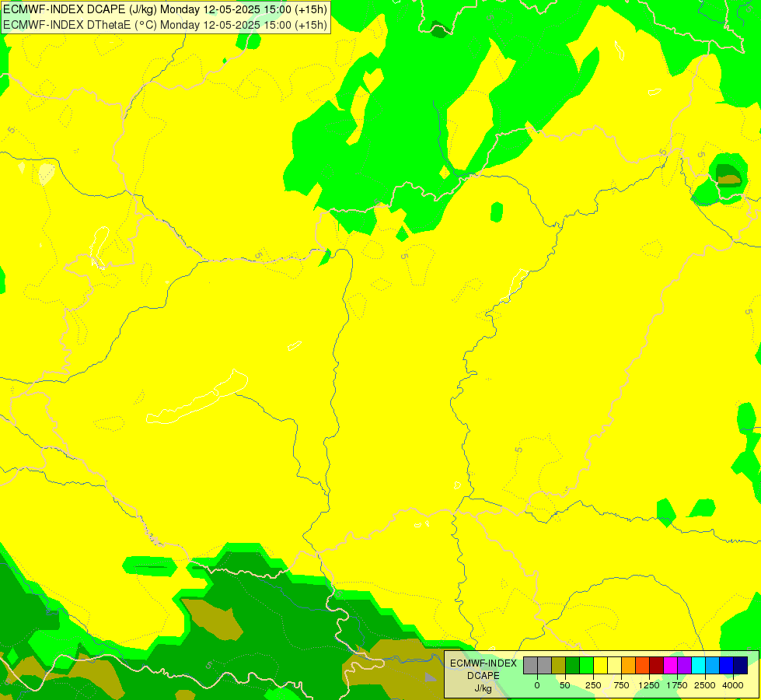Click the legend label DCAPE
Image resolution: width=761 pixels, height=700 pixels.
(x=483, y=676)
